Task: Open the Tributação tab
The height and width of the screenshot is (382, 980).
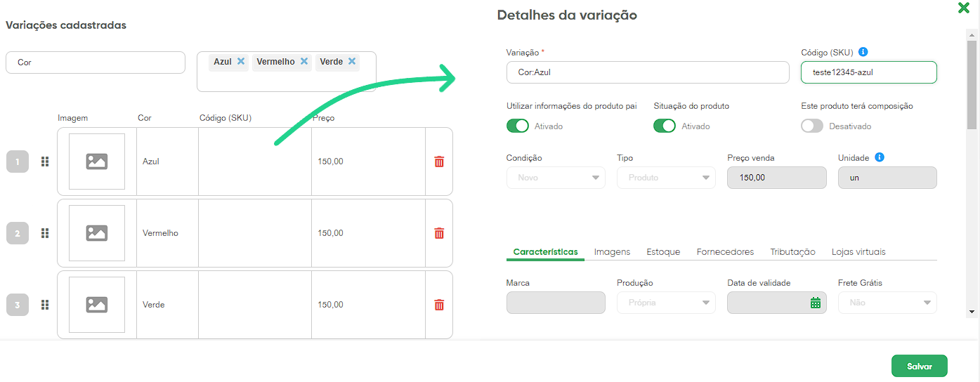Action: pos(792,251)
